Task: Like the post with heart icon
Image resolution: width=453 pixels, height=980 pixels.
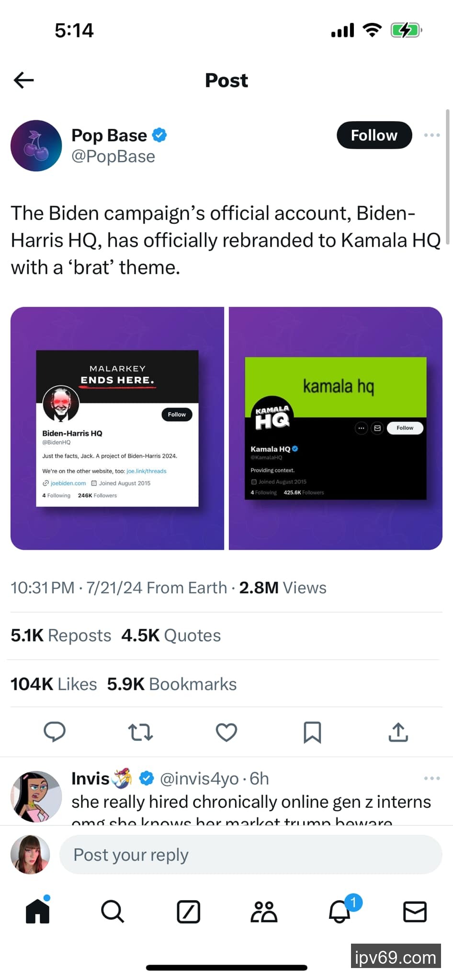Action: point(226,732)
